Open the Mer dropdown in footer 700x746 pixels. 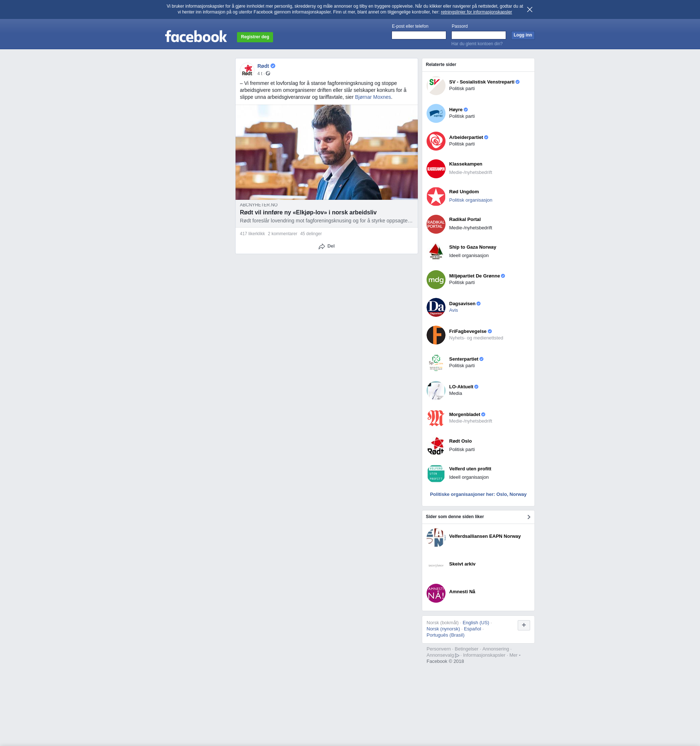coord(515,655)
